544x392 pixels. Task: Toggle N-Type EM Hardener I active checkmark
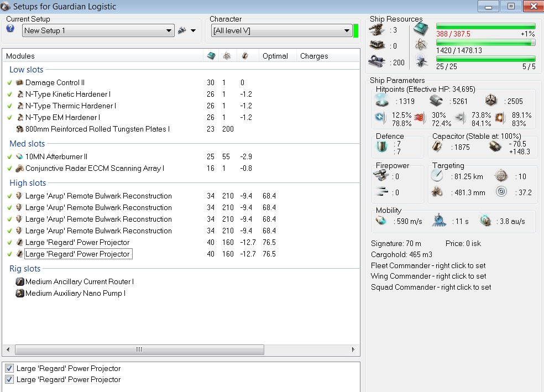[x=10, y=117]
